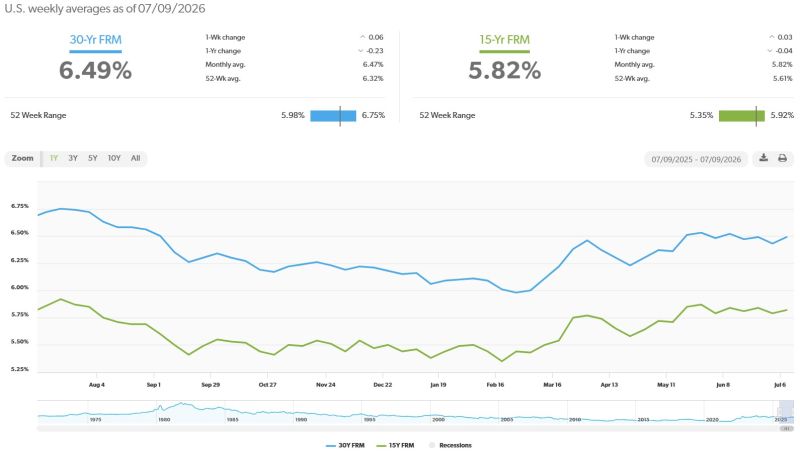This screenshot has width=800, height=455.
Task: Click the Nov 24 x-axis label
Action: (326, 385)
